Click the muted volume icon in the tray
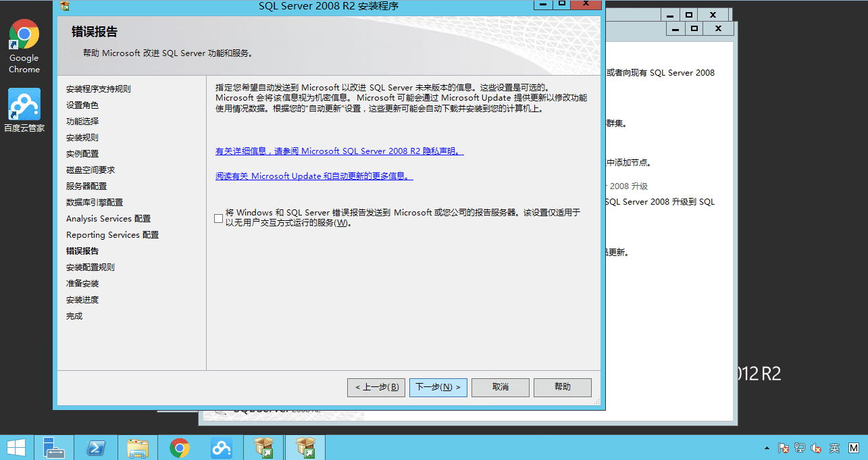 coord(815,447)
